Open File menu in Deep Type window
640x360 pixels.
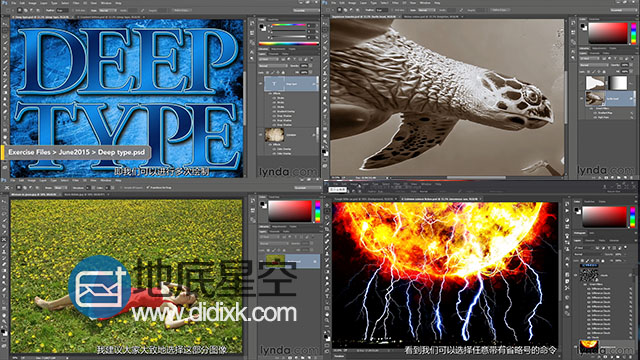click(13, 3)
